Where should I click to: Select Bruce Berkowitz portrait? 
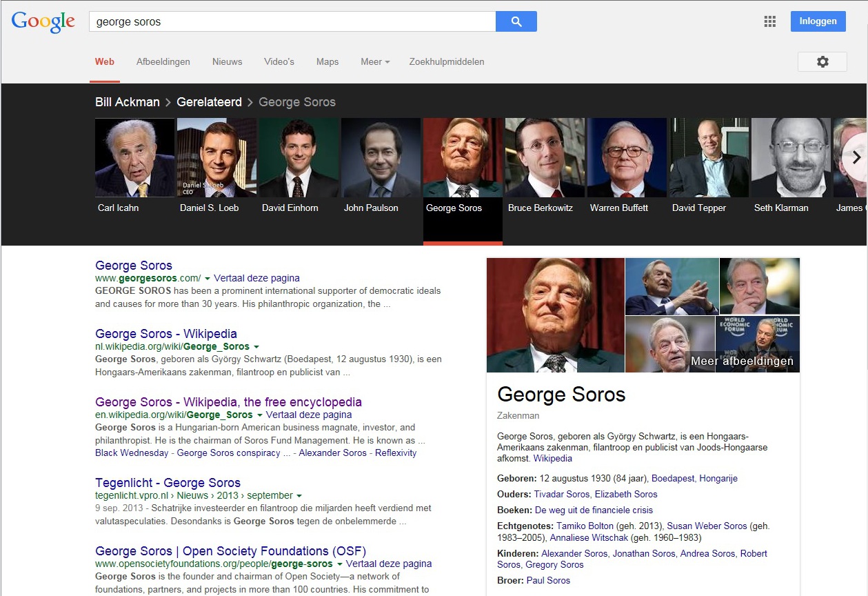[x=545, y=157]
